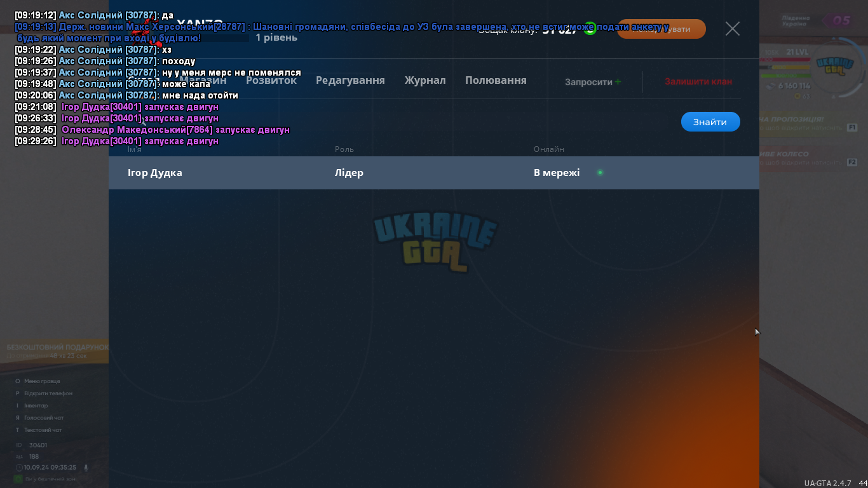Click the green online indicator dot
Screen dimensions: 868x488
click(x=600, y=173)
